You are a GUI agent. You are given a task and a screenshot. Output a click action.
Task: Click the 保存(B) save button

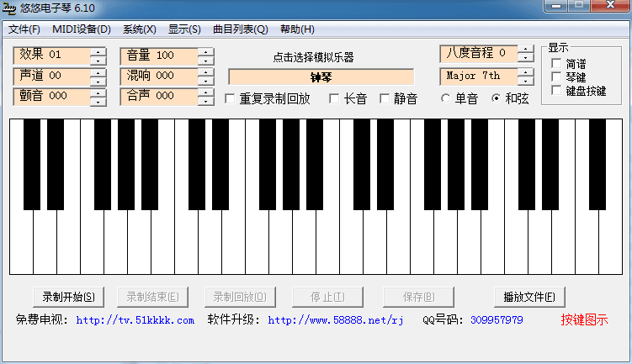[419, 297]
